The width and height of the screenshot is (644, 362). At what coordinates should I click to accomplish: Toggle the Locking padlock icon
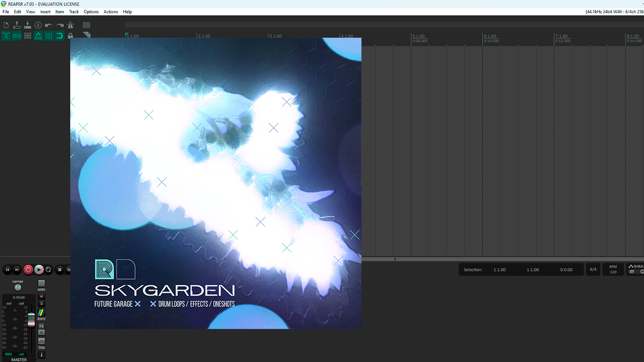pos(71,36)
